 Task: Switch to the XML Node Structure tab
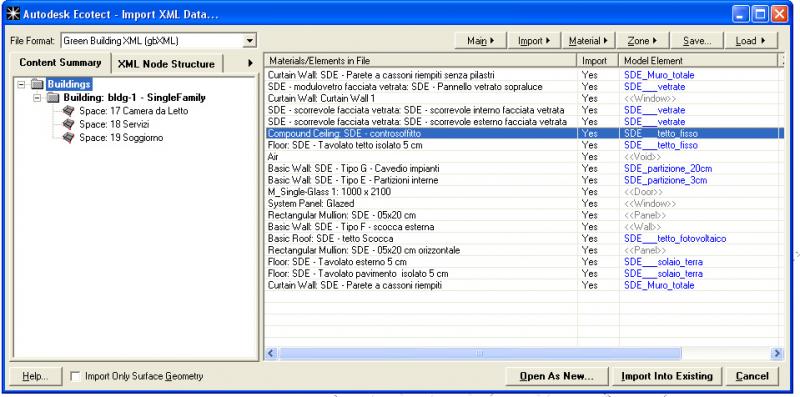tap(166, 64)
